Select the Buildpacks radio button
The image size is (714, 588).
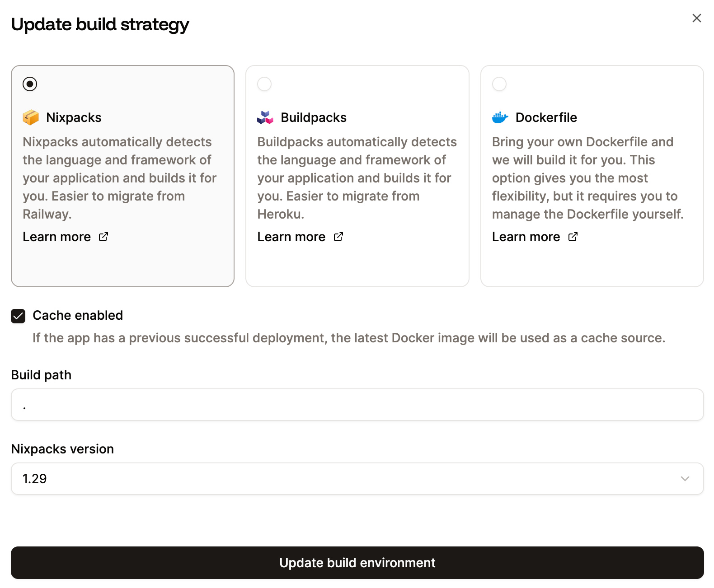[x=264, y=84]
